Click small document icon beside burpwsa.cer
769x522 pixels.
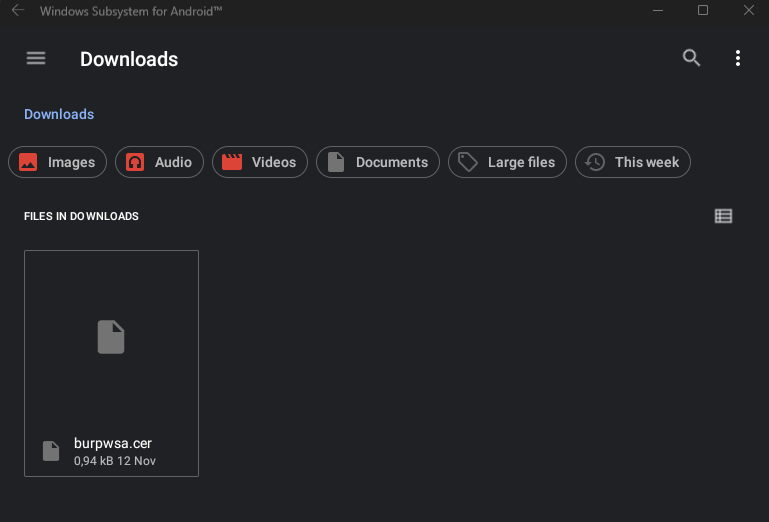51,451
